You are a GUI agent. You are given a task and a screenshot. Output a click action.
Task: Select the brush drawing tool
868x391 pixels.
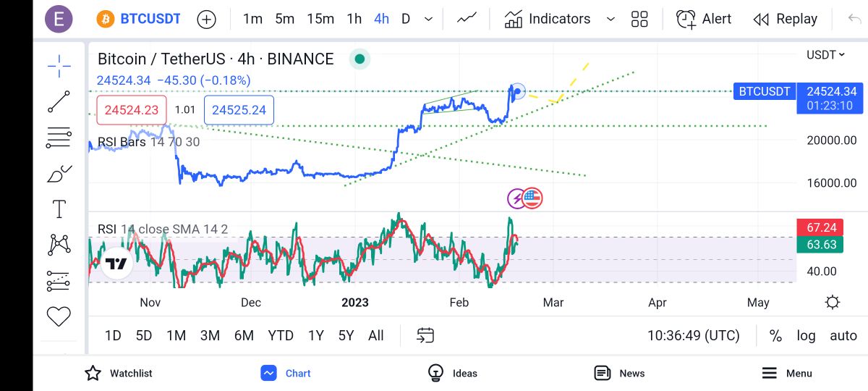[59, 174]
